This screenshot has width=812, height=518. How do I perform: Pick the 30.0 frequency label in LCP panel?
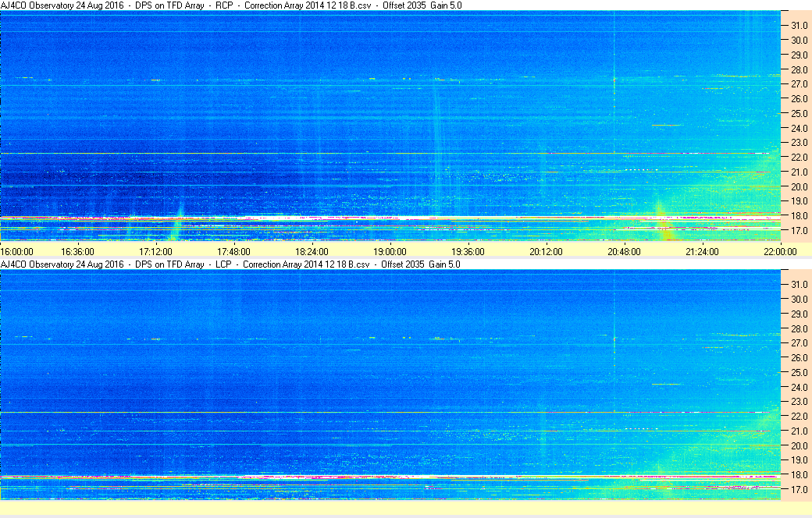click(799, 299)
